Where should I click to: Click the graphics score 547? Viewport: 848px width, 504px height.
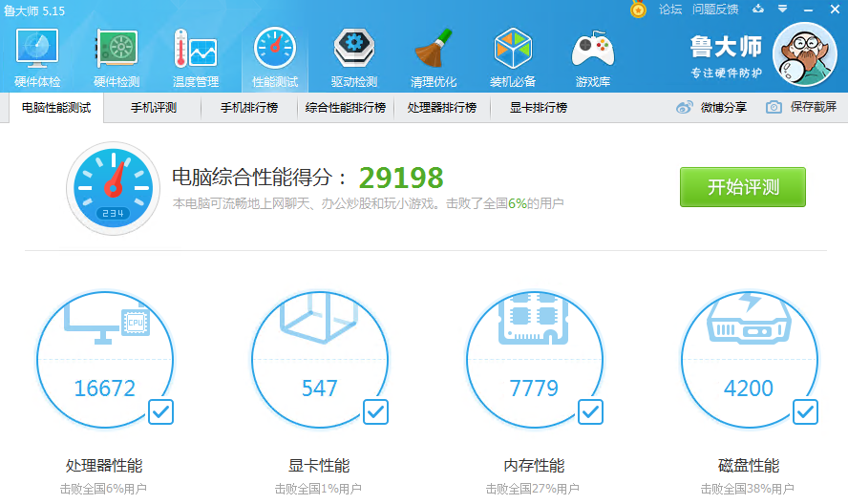click(320, 388)
